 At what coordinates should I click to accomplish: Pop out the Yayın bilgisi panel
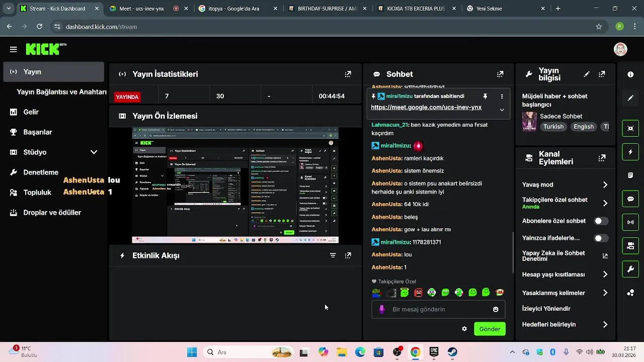click(602, 74)
